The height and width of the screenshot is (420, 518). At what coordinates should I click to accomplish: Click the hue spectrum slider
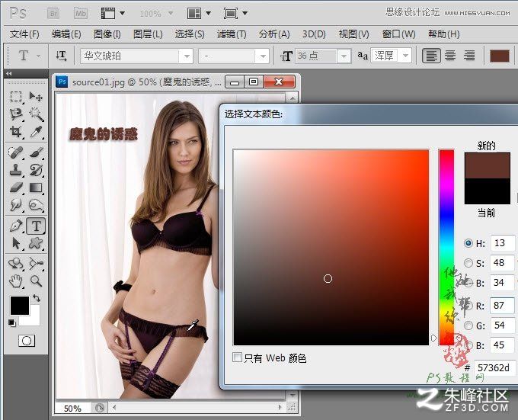446,248
